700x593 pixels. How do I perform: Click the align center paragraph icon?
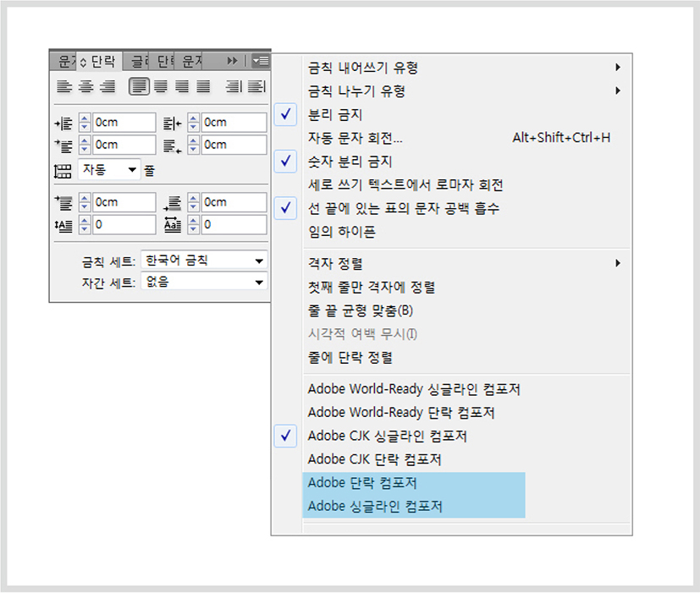(x=85, y=86)
